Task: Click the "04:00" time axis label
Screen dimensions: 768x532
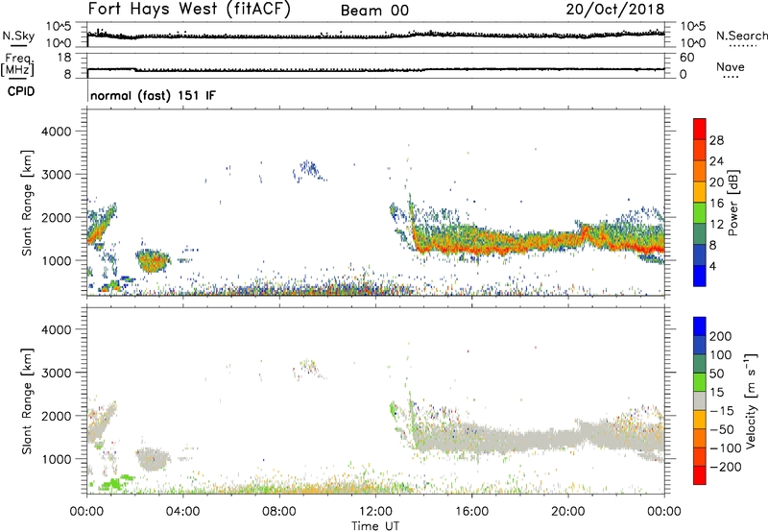Action: tap(182, 512)
